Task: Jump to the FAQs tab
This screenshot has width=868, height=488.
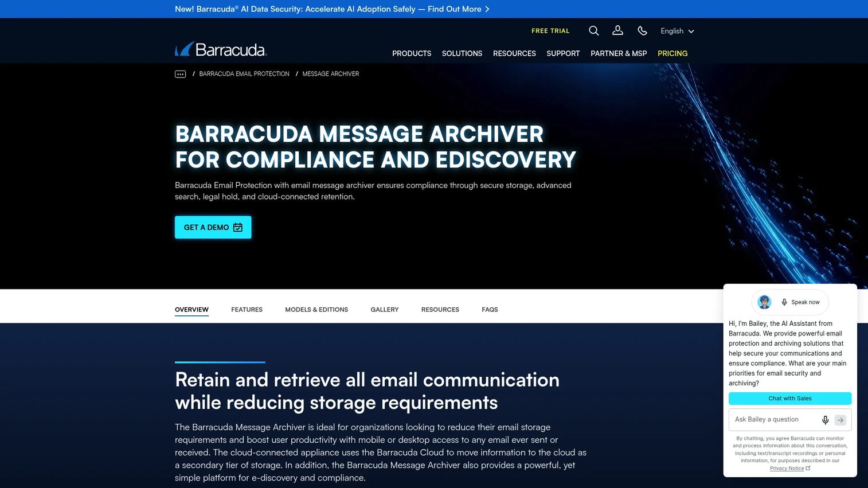Action: point(490,310)
